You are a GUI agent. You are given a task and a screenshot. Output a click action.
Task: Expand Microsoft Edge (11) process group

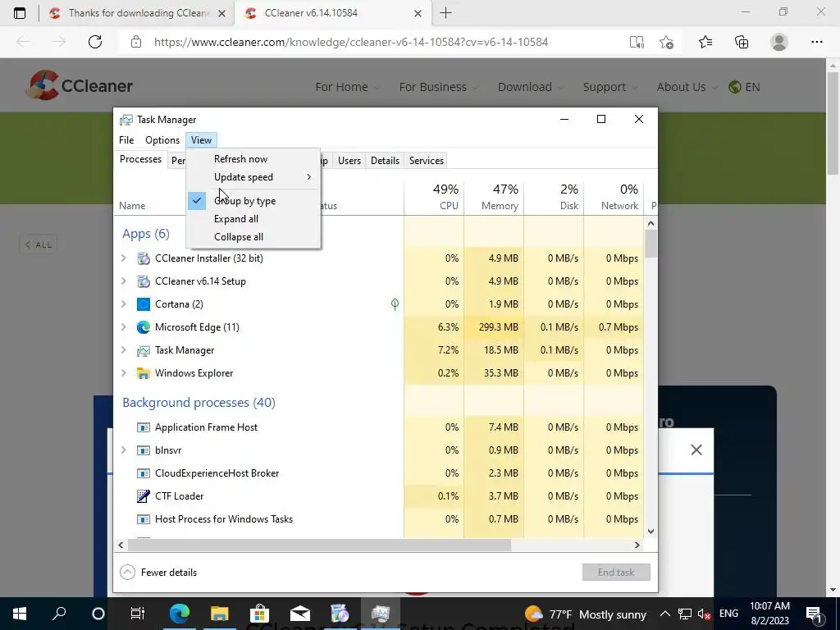[124, 327]
